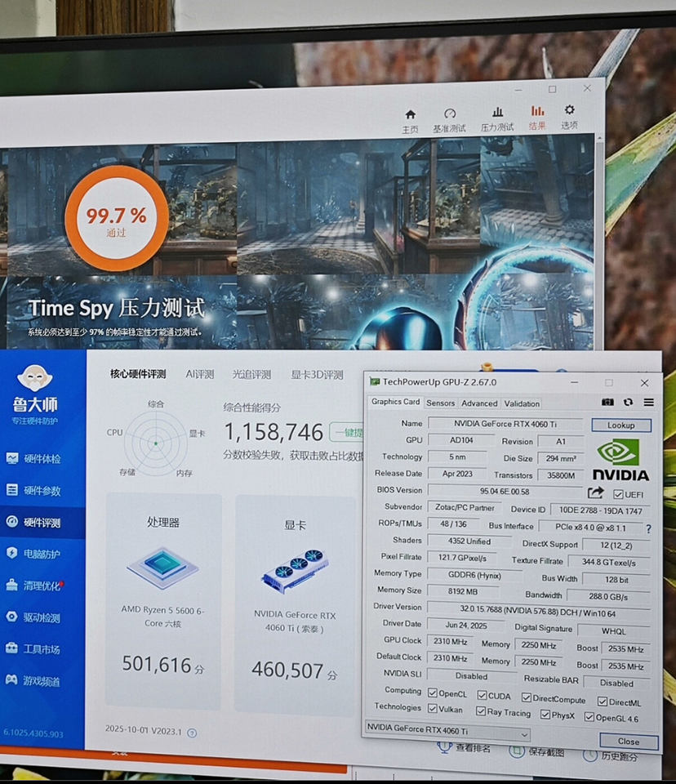Click 历史跑分 history score button
676x784 pixels.
coord(610,755)
